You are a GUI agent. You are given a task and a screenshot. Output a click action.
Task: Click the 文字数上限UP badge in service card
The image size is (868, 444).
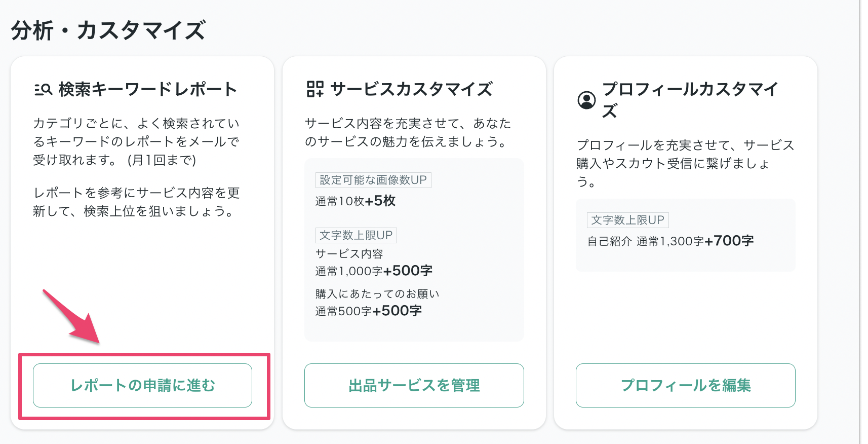356,235
